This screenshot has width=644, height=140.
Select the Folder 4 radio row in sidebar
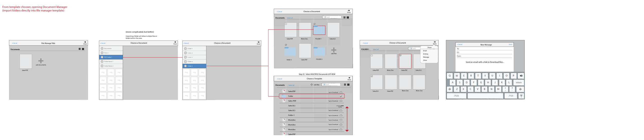coord(194,62)
